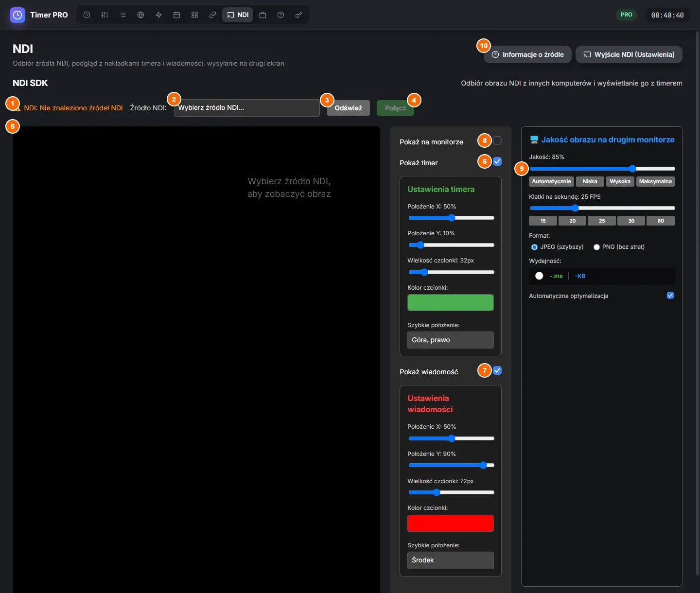This screenshot has height=593, width=700.
Task: Set frame rate to 60 FPS preset
Action: (661, 221)
